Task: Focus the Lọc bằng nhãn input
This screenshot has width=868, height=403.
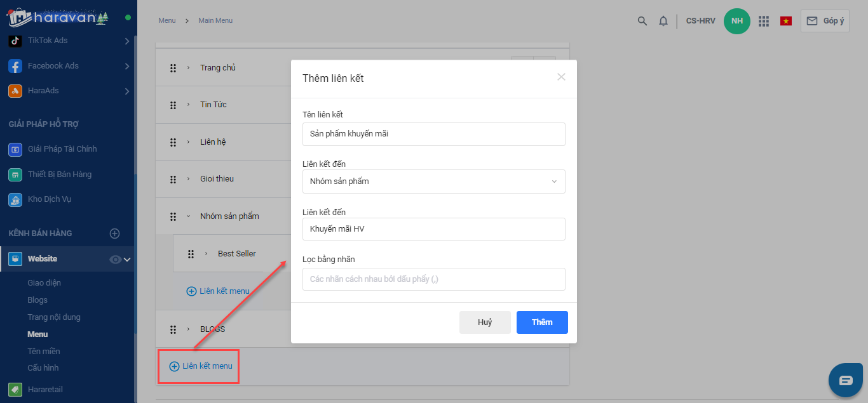Action: 434,279
